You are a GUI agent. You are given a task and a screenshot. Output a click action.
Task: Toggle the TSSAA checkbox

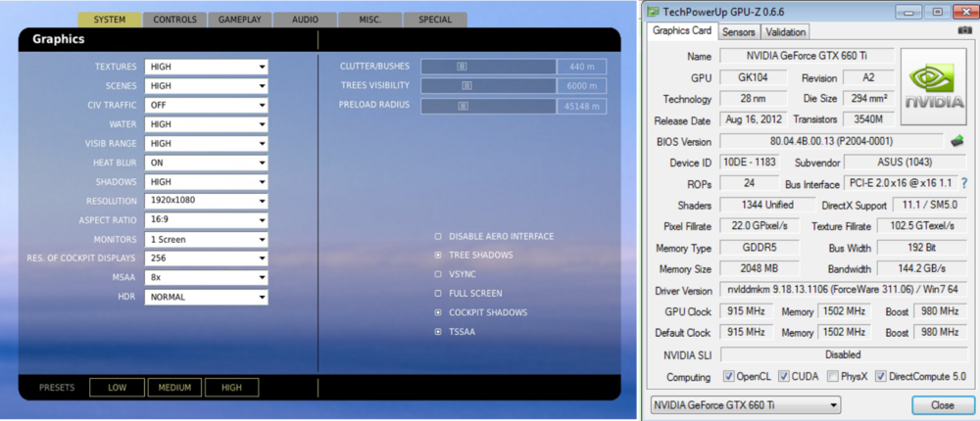pos(438,332)
